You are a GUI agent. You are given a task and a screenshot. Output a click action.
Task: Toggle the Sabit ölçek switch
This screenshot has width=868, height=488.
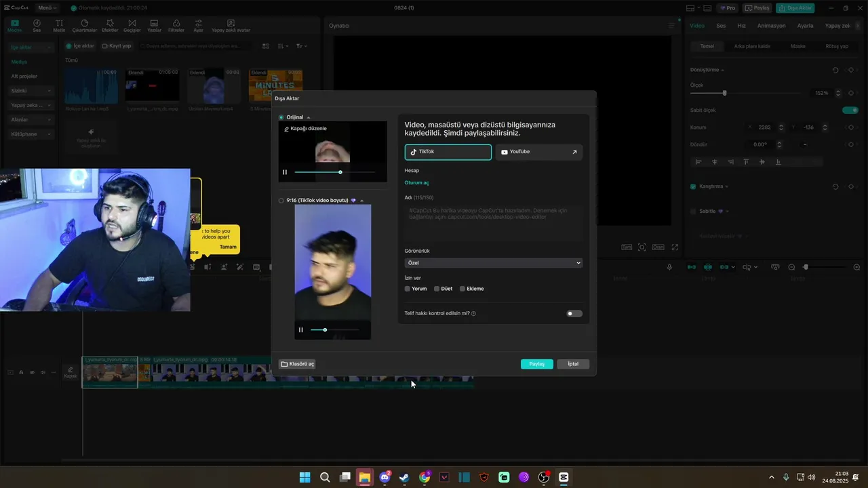pyautogui.click(x=850, y=110)
